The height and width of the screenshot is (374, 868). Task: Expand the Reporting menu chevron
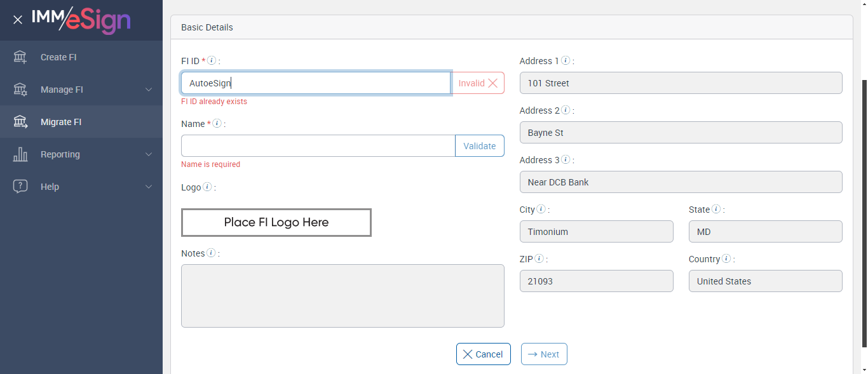coord(149,154)
